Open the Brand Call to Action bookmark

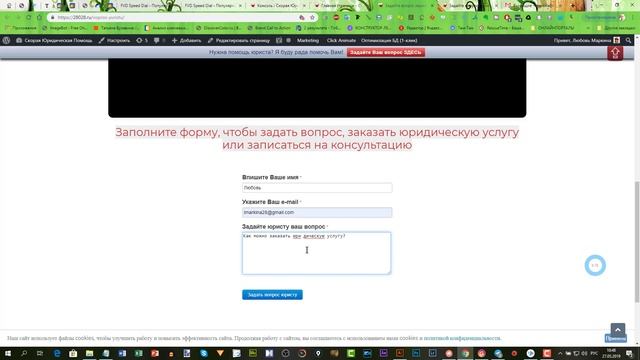click(x=269, y=28)
